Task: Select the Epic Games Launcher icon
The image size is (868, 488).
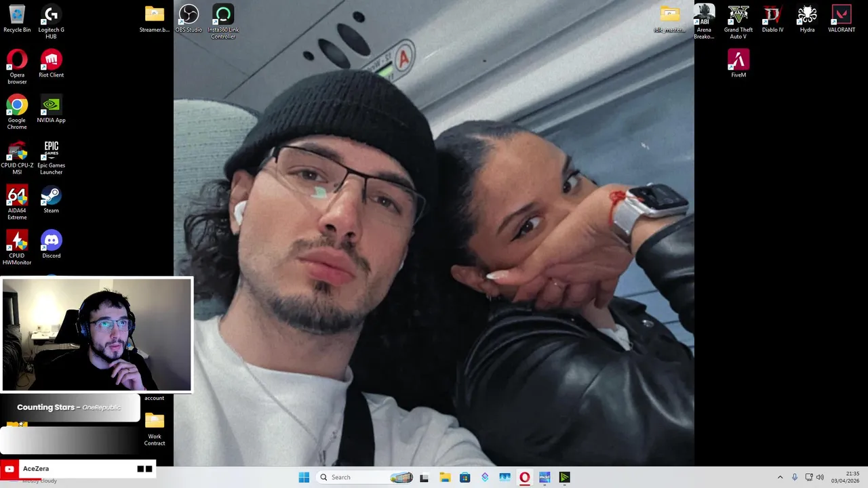Action: coord(51,157)
